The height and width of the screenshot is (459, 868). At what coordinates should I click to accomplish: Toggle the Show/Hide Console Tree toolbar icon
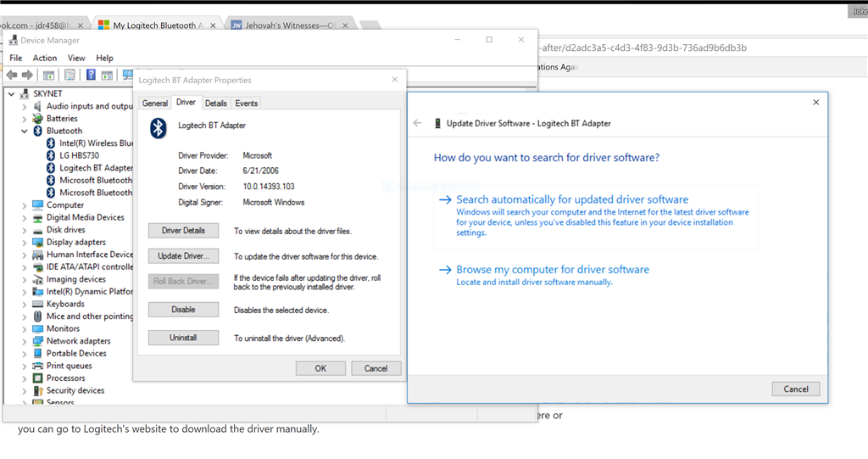48,75
